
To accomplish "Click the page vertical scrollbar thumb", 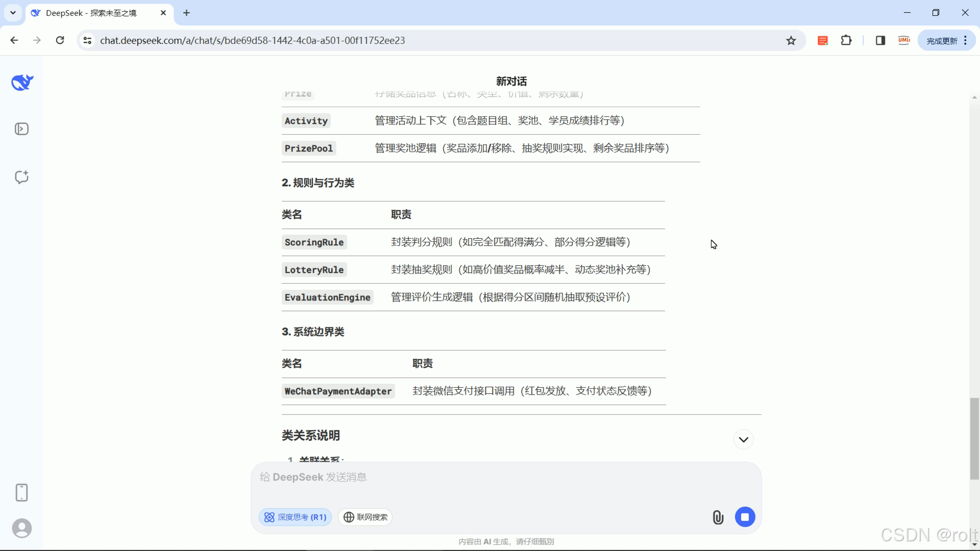I will click(x=974, y=439).
